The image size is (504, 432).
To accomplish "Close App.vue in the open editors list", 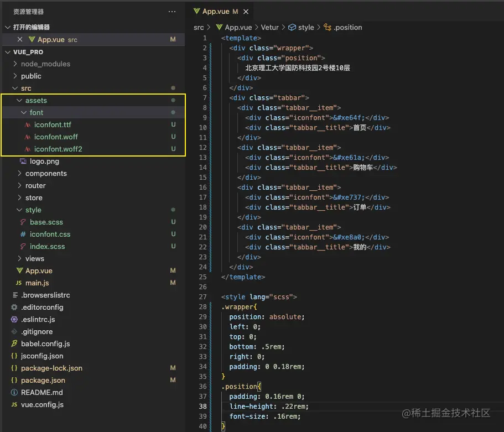I will [x=20, y=39].
